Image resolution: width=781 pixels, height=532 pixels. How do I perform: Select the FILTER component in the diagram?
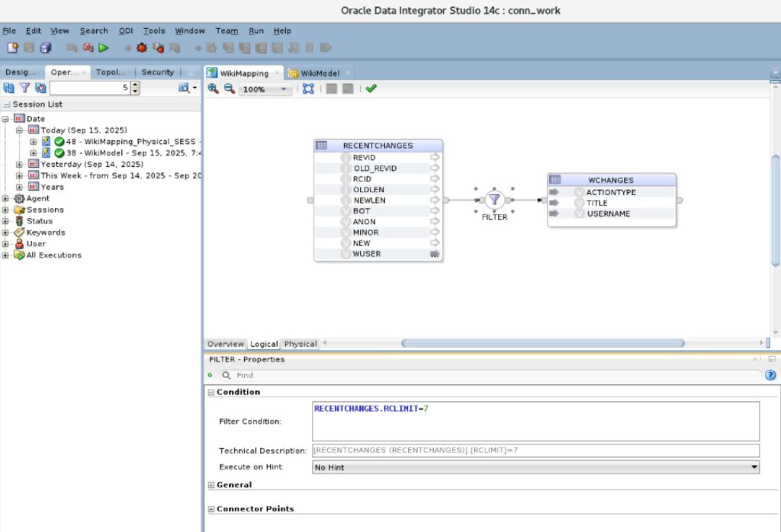494,200
